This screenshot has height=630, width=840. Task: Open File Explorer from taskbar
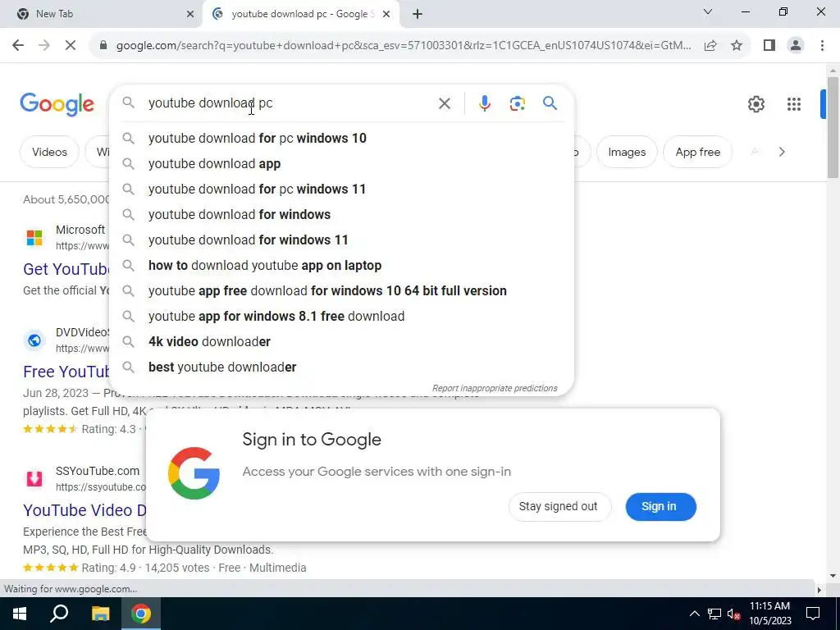[x=100, y=614]
